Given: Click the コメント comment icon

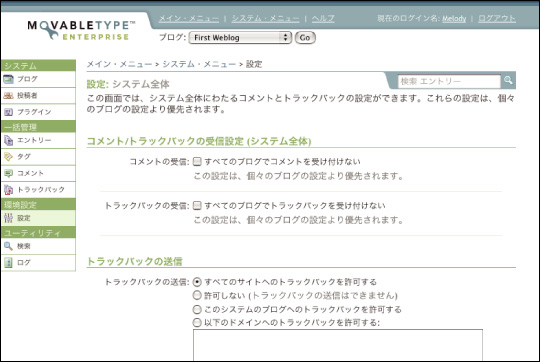Looking at the screenshot, I should (x=8, y=173).
